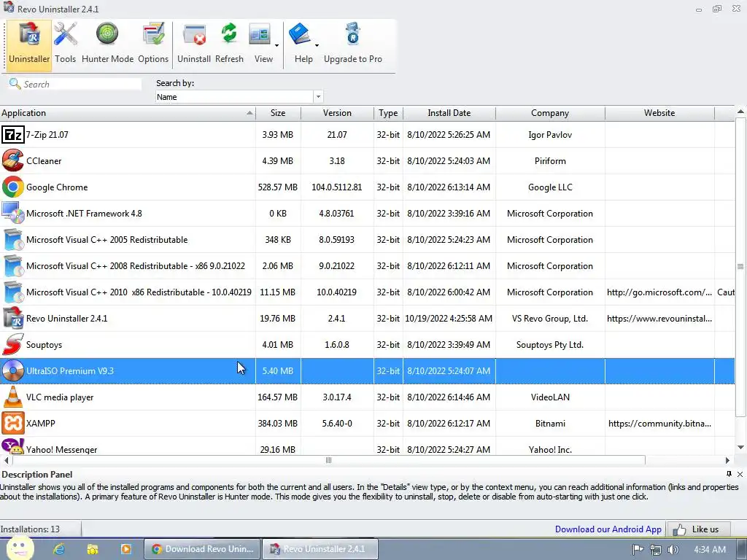Screen dimensions: 747x560
Task: Select the Souptoys icon in list
Action: click(13, 344)
